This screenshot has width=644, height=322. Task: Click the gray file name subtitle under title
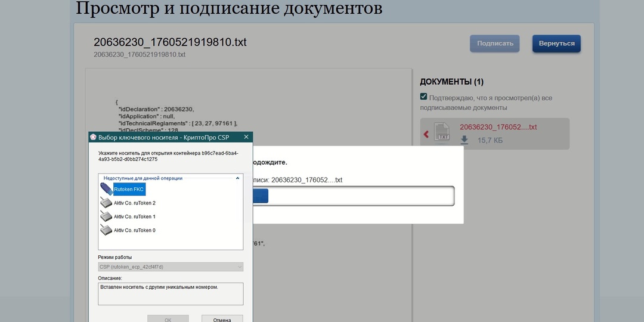[140, 54]
